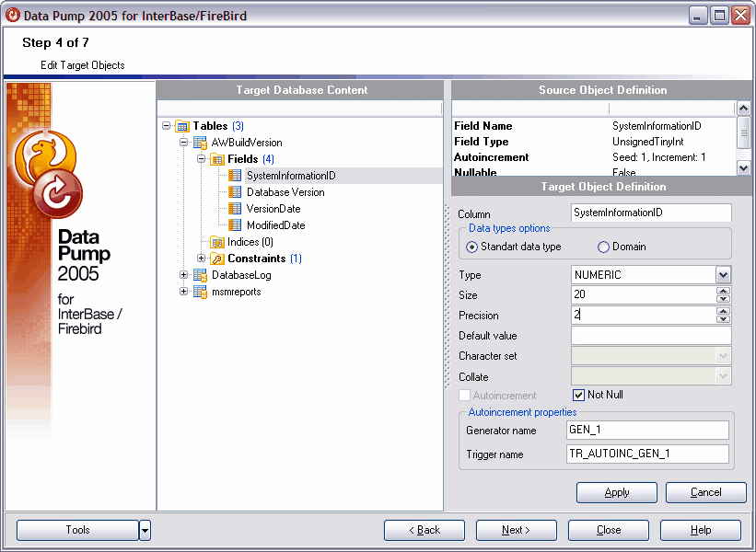Select the Indices (0) node
Viewport: 756px width, 552px height.
pyautogui.click(x=250, y=242)
